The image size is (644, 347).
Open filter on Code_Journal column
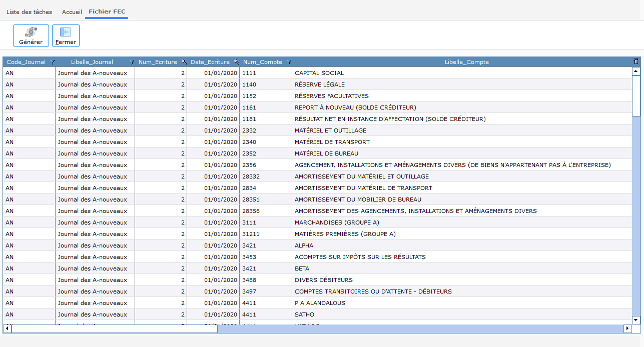(x=53, y=62)
